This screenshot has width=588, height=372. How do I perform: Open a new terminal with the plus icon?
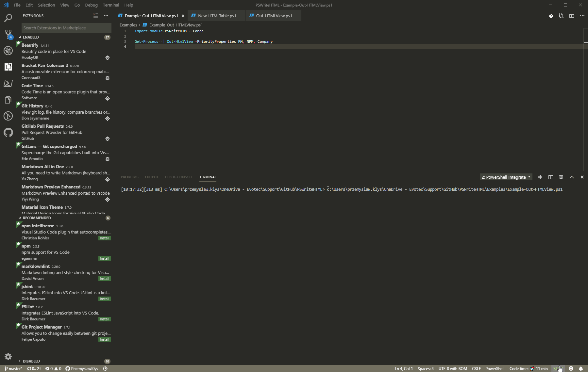click(x=540, y=177)
